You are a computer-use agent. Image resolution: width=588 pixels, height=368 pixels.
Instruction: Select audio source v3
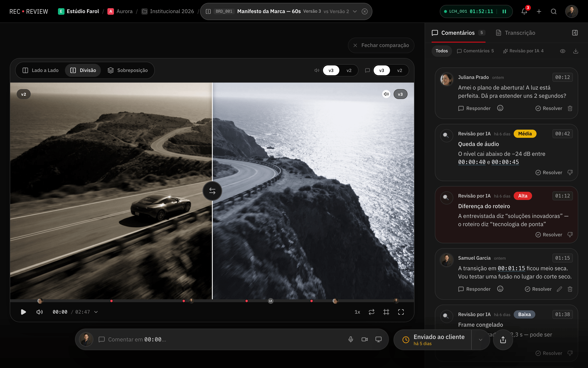(x=331, y=70)
